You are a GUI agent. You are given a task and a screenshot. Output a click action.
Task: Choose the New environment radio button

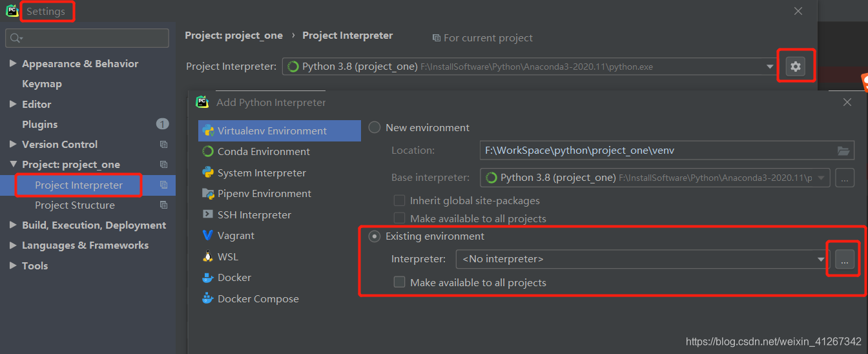tap(375, 127)
